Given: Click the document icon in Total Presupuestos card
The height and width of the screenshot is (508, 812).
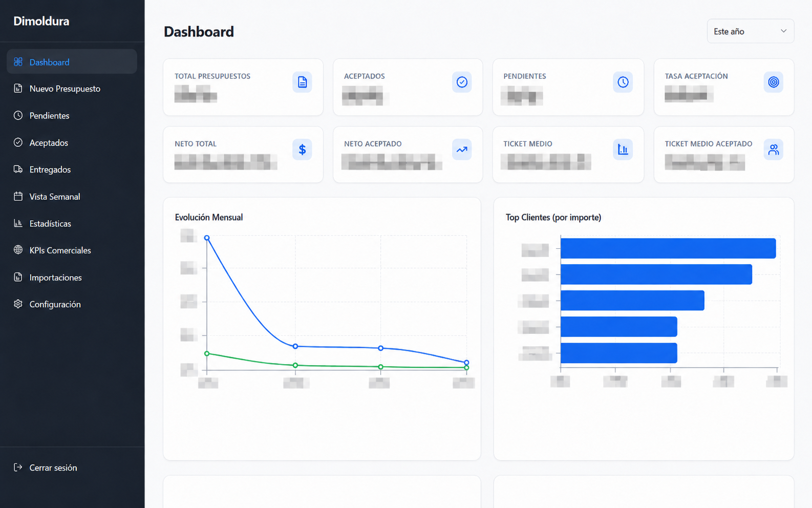Looking at the screenshot, I should pyautogui.click(x=302, y=82).
